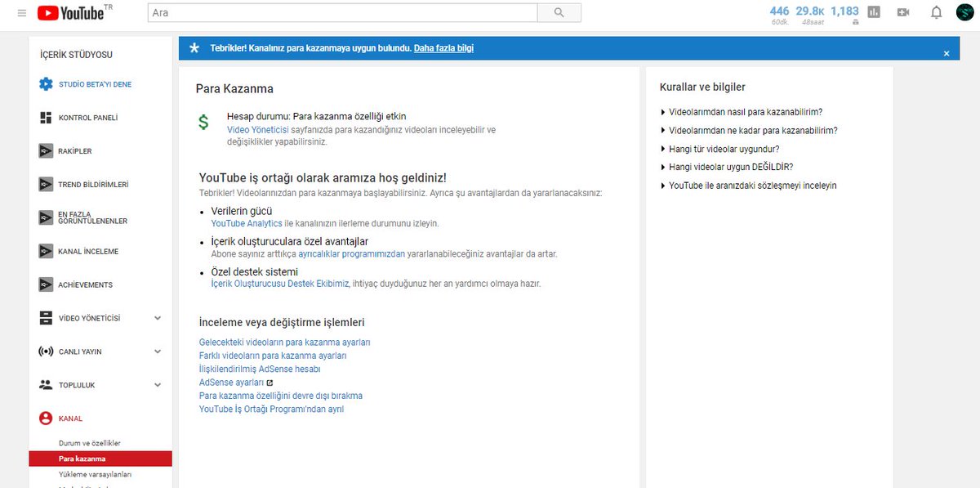Expand 'Videolarımdan ne kadar para kazanabilirim?'
Screen dimensions: 980x488
click(x=749, y=130)
